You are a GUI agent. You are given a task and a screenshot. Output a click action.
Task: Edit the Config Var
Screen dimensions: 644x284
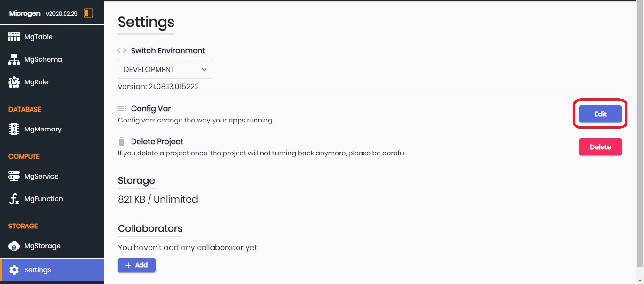coord(600,114)
